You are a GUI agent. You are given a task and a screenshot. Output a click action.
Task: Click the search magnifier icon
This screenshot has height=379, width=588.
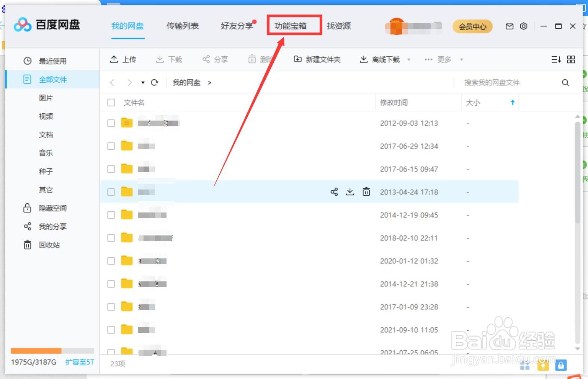(x=565, y=83)
